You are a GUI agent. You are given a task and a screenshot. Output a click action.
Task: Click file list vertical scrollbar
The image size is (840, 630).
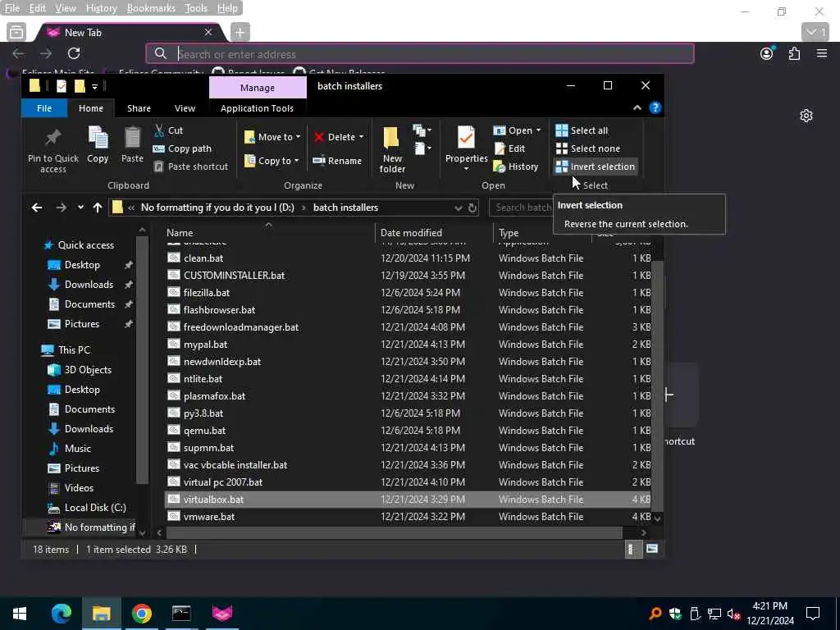[x=657, y=386]
